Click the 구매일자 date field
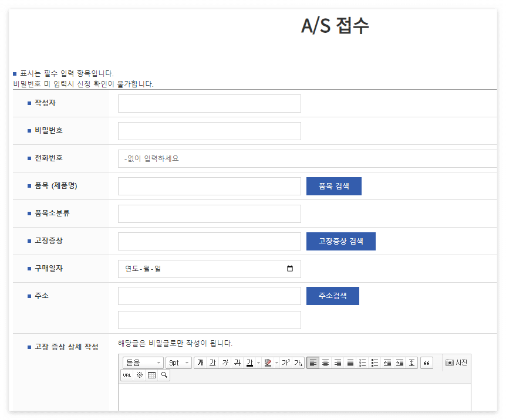Screen dimensions: 506x420 (210, 269)
